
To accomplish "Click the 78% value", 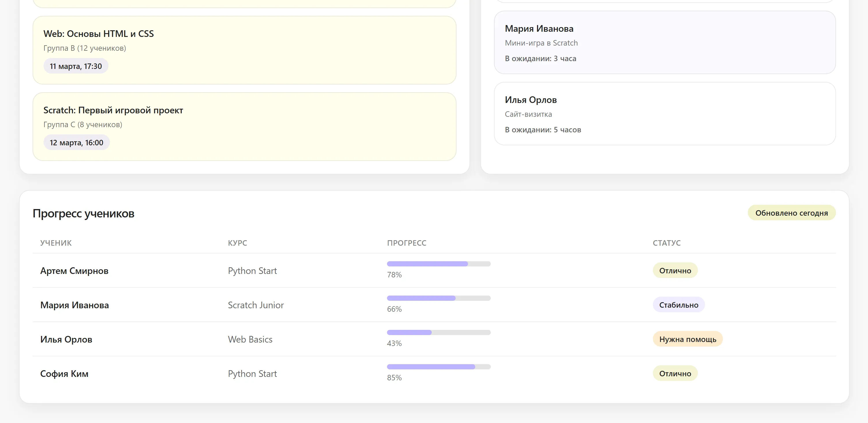I will [x=394, y=275].
